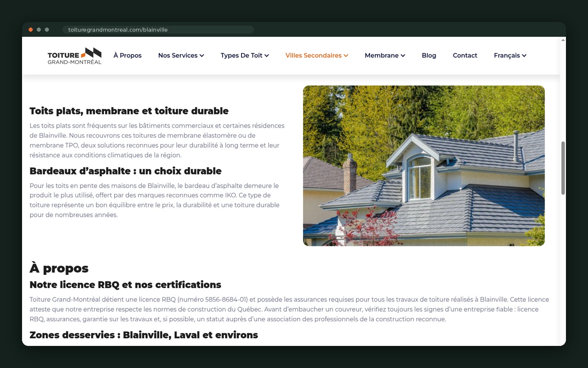Viewport: 588px width, 368px height.
Task: Expand the Types De Toit chevron
Action: (x=266, y=56)
